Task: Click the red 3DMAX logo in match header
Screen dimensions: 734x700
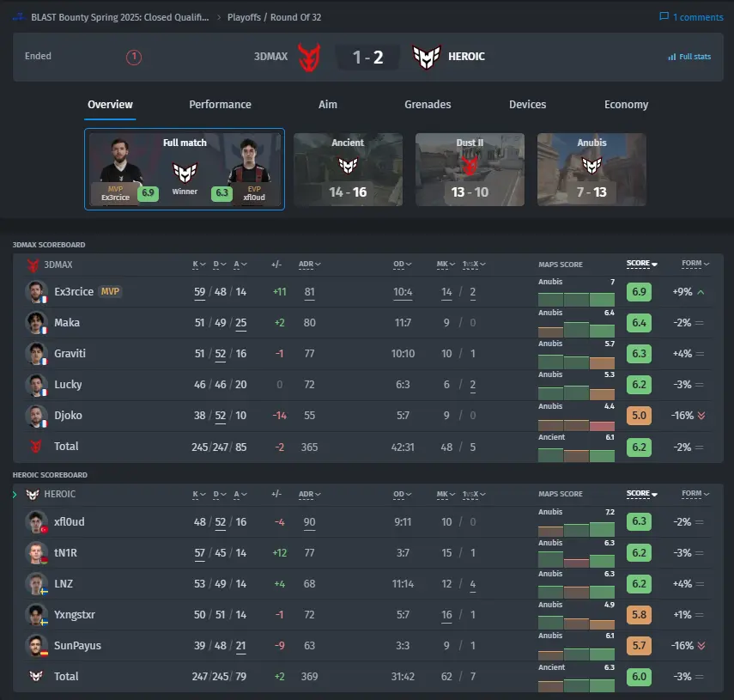Action: pyautogui.click(x=309, y=58)
